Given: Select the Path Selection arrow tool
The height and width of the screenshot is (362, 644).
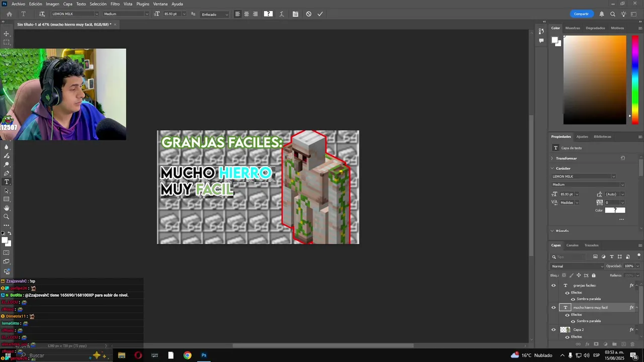Looking at the screenshot, I should (x=7, y=191).
